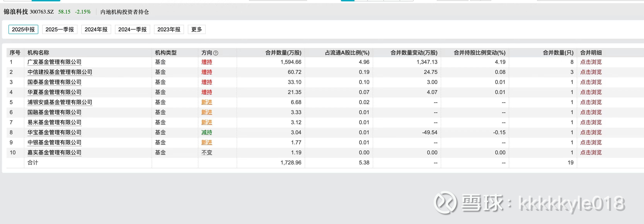Screen dimensions: 644x224
Task: Click the total 1,728.96 cell
Action: click(x=291, y=163)
